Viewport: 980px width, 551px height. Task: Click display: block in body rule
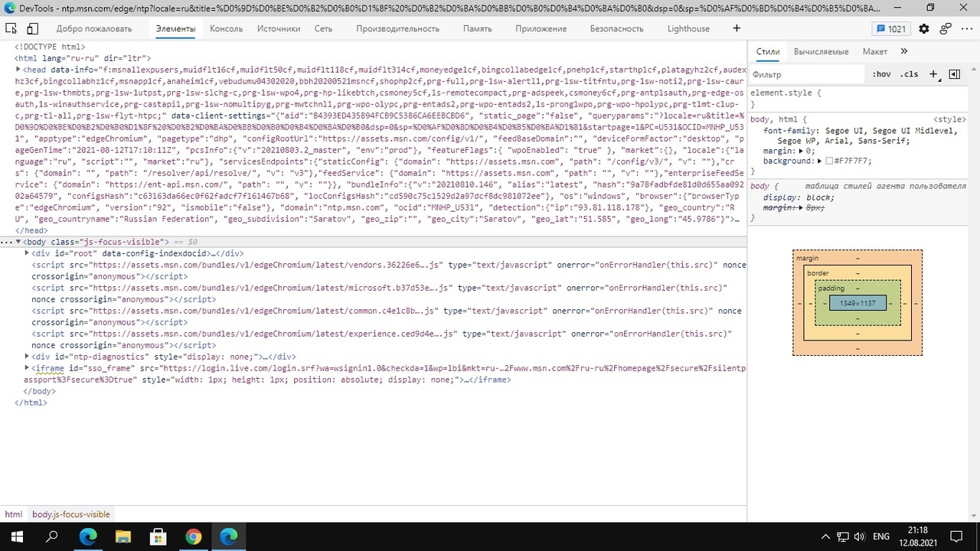(x=799, y=197)
